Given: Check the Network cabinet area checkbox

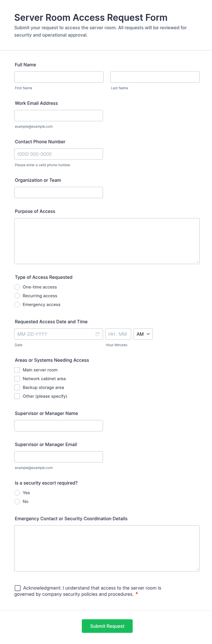Looking at the screenshot, I should (17, 379).
